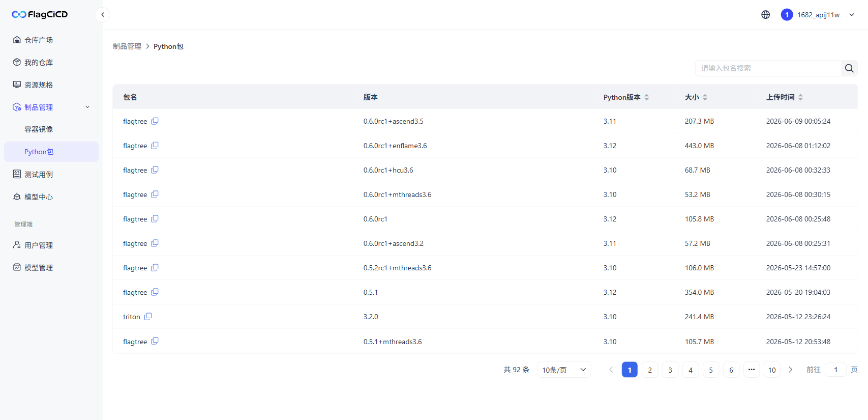
Task: Click the 我的仓库 cube icon
Action: click(17, 62)
